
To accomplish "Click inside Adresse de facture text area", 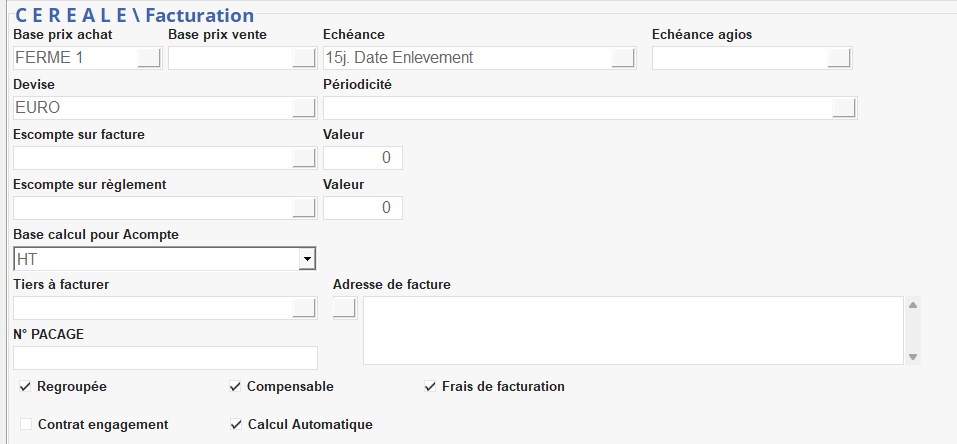I will 632,330.
